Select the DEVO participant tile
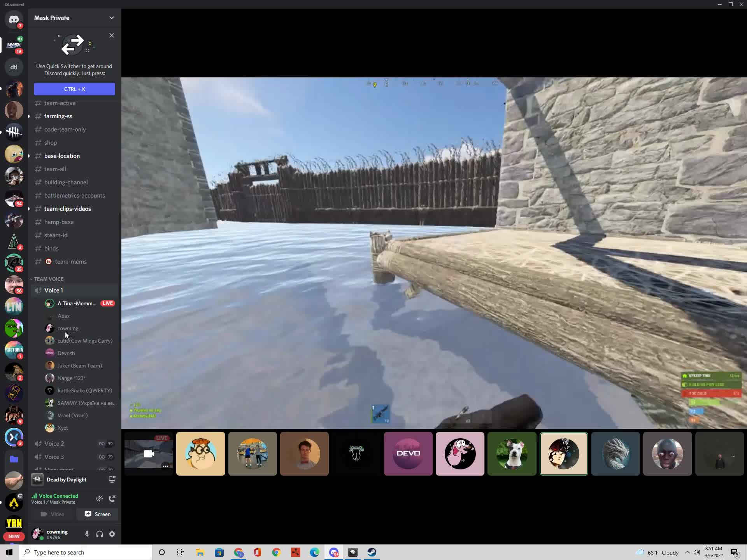The image size is (747, 560). pos(408,453)
